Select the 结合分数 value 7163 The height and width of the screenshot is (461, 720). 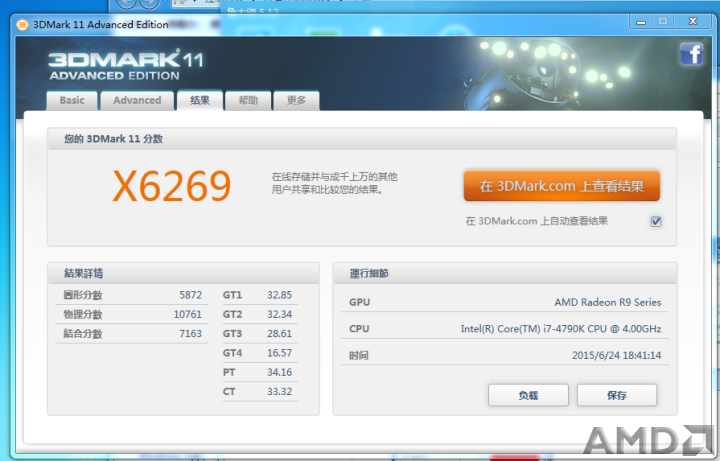191,333
